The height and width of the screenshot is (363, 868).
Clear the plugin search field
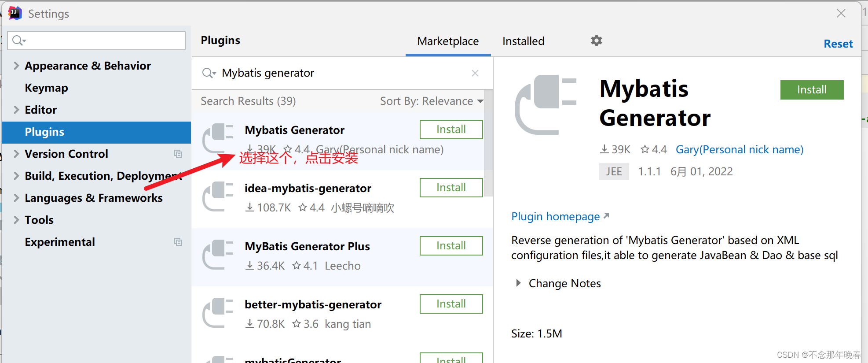click(475, 73)
